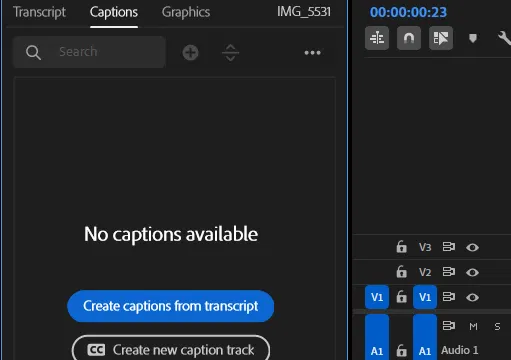Select V2 track target label

click(425, 272)
